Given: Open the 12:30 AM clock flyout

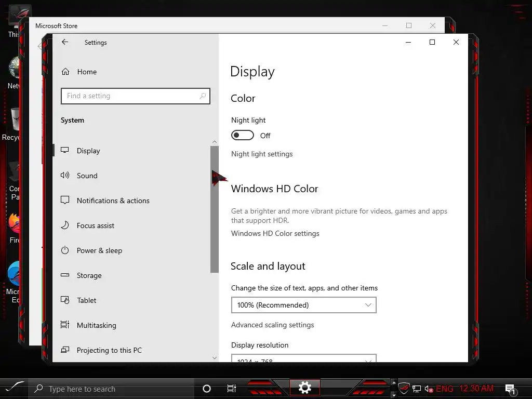Looking at the screenshot, I should coord(476,389).
